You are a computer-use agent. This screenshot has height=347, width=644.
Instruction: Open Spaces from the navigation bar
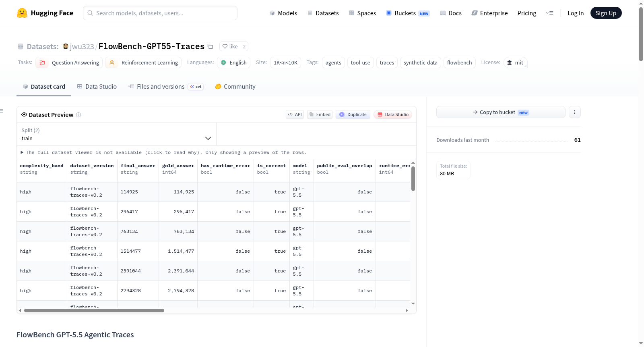point(362,13)
